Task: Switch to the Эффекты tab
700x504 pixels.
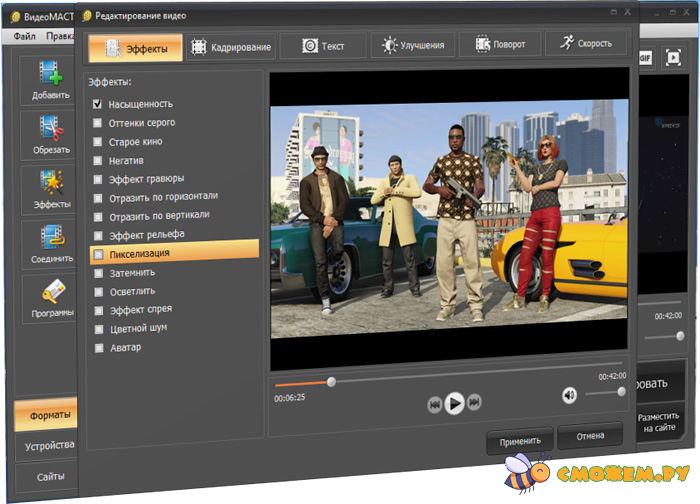Action: click(136, 48)
